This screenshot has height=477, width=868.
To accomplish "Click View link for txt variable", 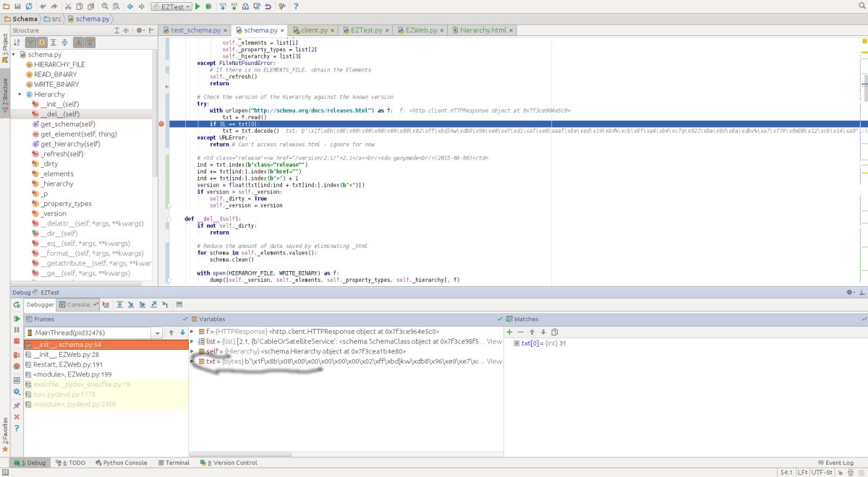I will (494, 361).
